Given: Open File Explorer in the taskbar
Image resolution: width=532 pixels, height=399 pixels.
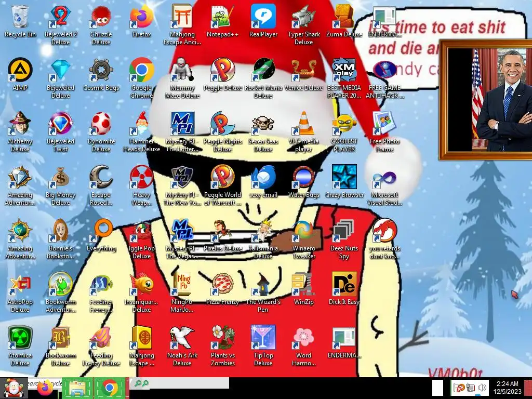Looking at the screenshot, I should click(77, 388).
